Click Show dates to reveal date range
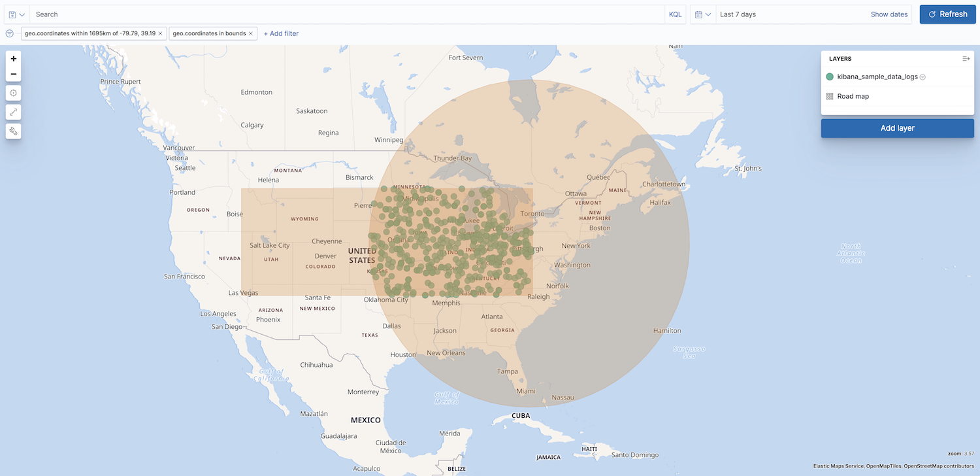 pyautogui.click(x=889, y=14)
